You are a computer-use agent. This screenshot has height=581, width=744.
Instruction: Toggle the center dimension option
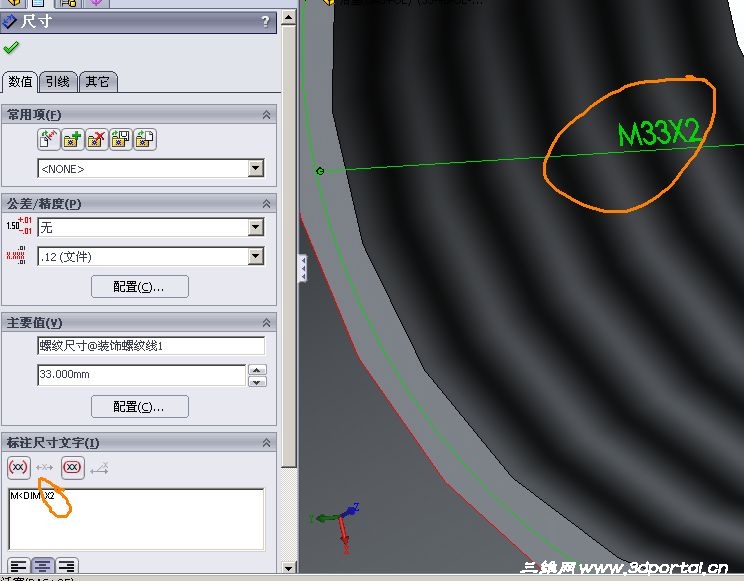(45, 468)
